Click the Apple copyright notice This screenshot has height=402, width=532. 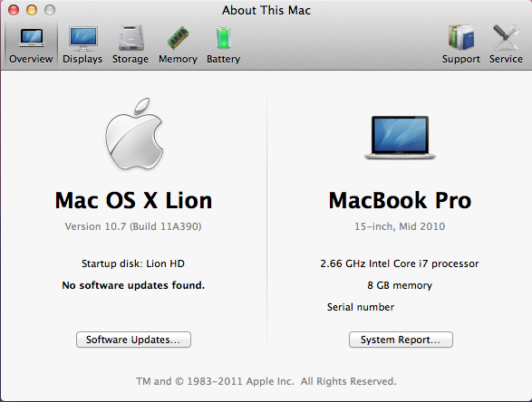(x=266, y=381)
